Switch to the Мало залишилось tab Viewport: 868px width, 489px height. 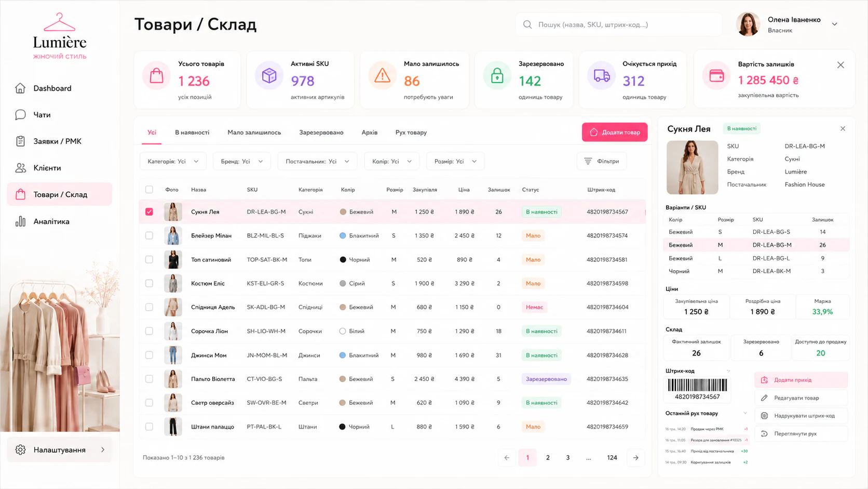[x=254, y=133]
